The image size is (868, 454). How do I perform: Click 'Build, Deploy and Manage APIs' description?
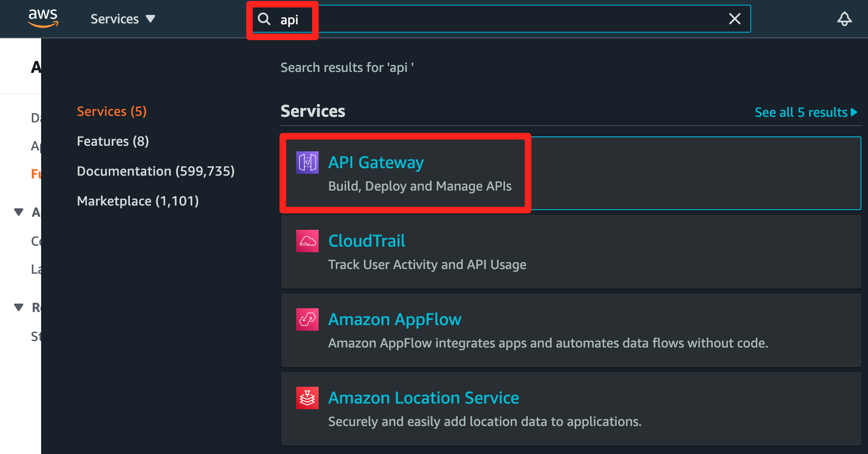tap(420, 186)
